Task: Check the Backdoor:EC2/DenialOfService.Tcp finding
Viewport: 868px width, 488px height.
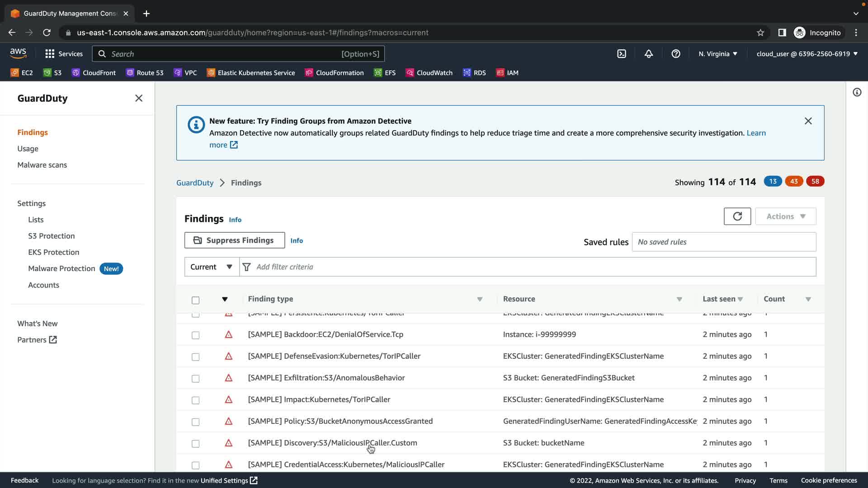Action: point(195,335)
